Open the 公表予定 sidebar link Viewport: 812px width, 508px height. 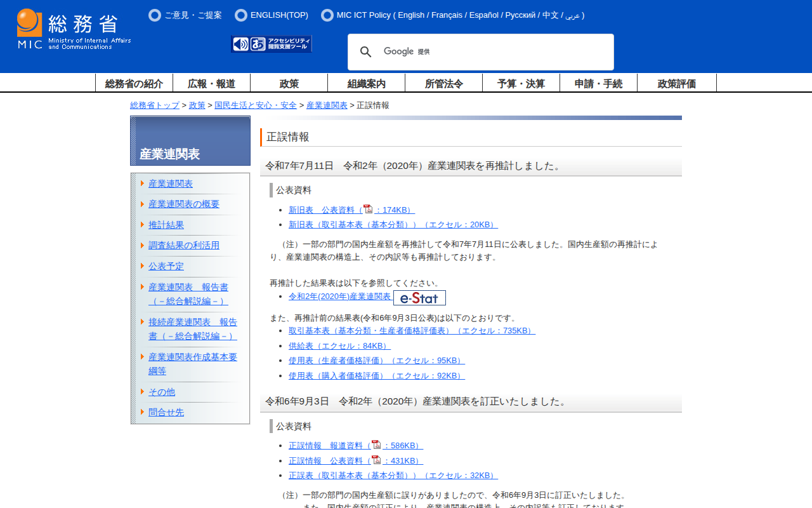(166, 266)
